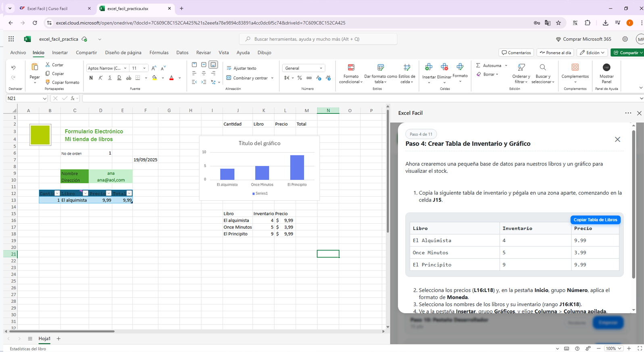Toggle underline (S) formatting
Image resolution: width=644 pixels, height=352 pixels.
110,78
